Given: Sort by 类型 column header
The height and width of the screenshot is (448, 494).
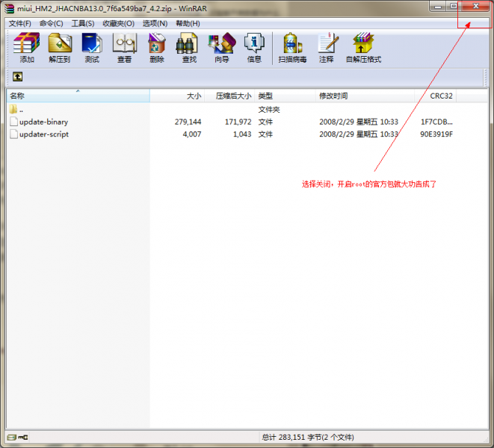Looking at the screenshot, I should click(285, 96).
